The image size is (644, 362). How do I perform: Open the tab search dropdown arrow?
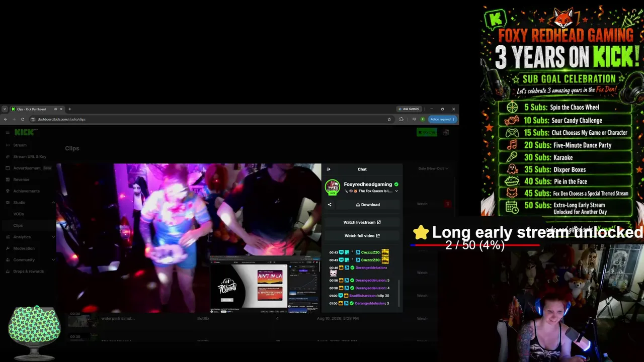pyautogui.click(x=5, y=109)
